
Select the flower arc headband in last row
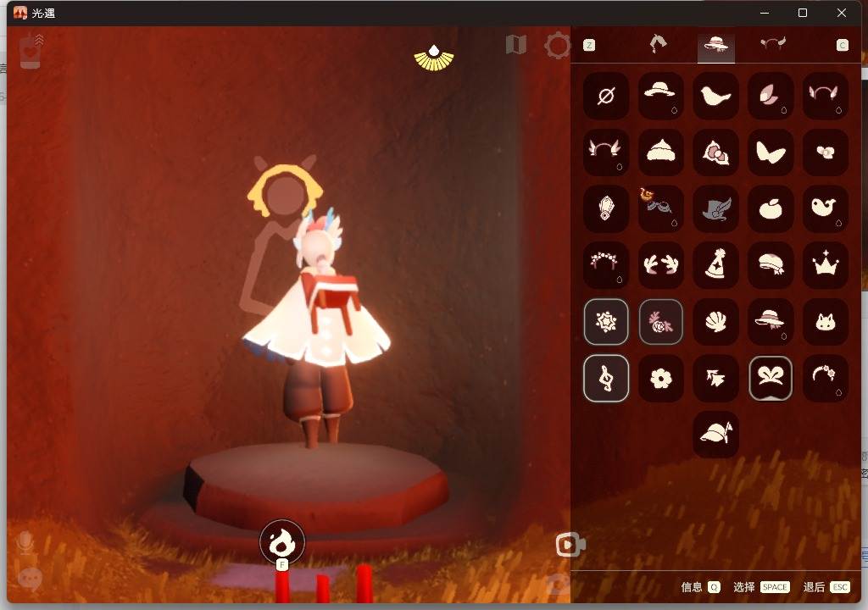[825, 378]
